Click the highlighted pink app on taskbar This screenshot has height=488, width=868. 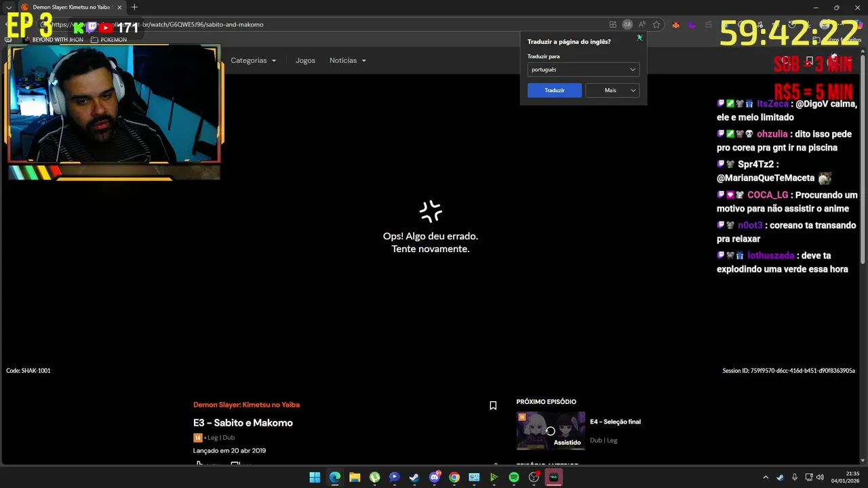coord(554,477)
